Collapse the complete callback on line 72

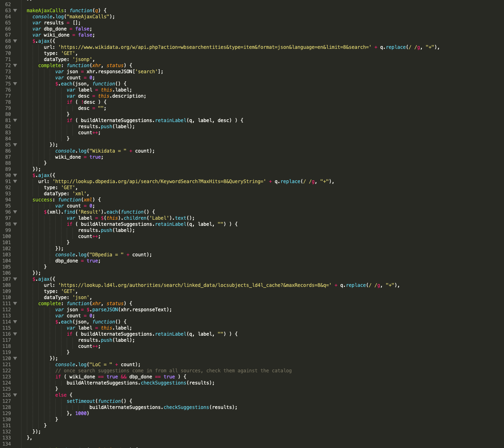pos(15,66)
